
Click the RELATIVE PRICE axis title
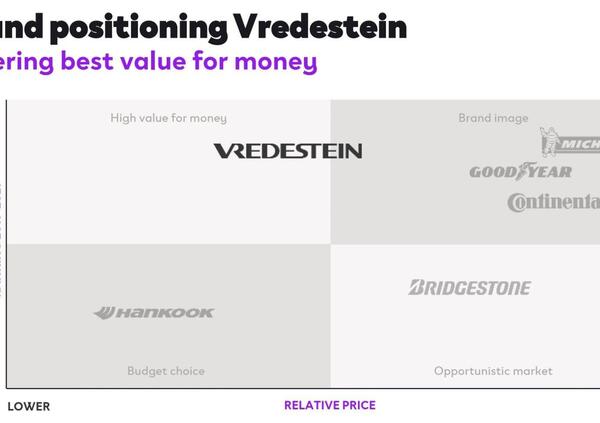[x=330, y=405]
